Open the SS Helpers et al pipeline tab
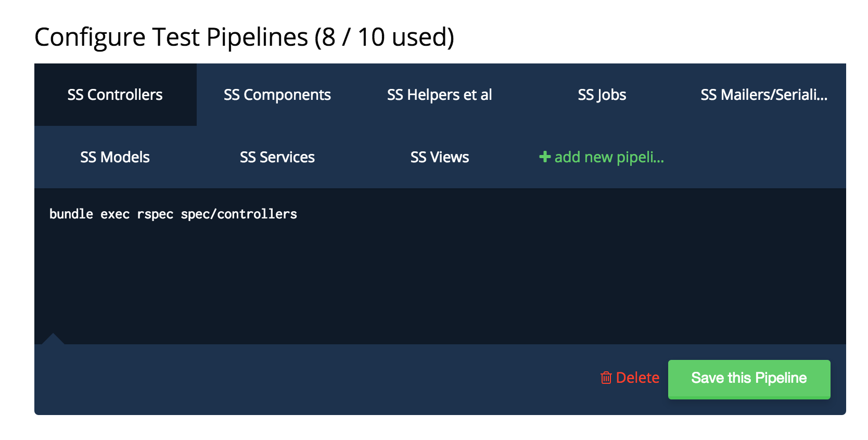The width and height of the screenshot is (868, 440). pyautogui.click(x=439, y=95)
